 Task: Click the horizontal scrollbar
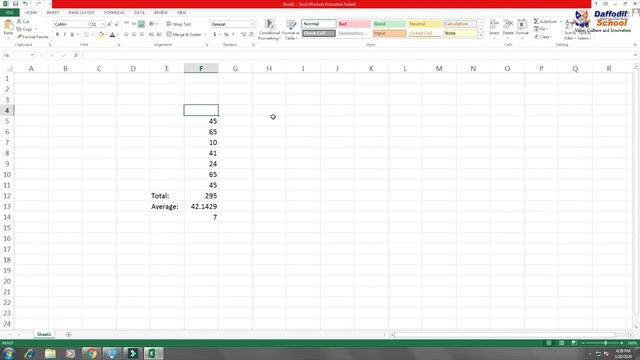pyautogui.click(x=504, y=335)
